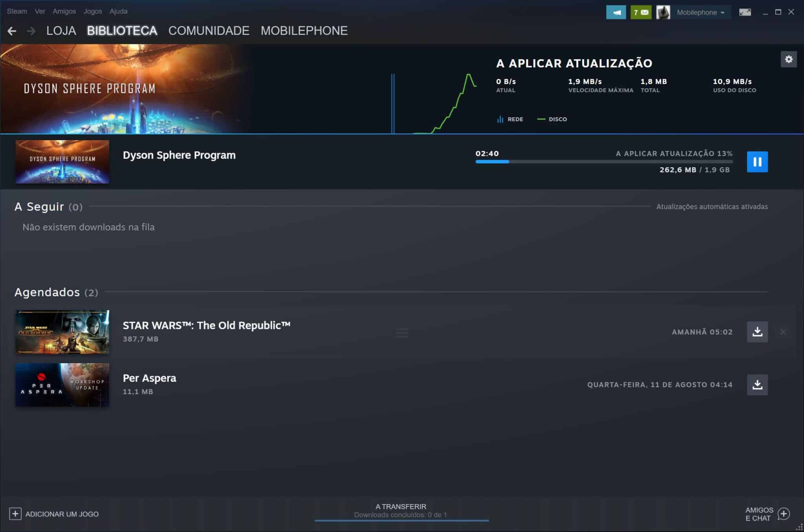Open the Steam menu
Screen dimensions: 804x532
(17, 11)
